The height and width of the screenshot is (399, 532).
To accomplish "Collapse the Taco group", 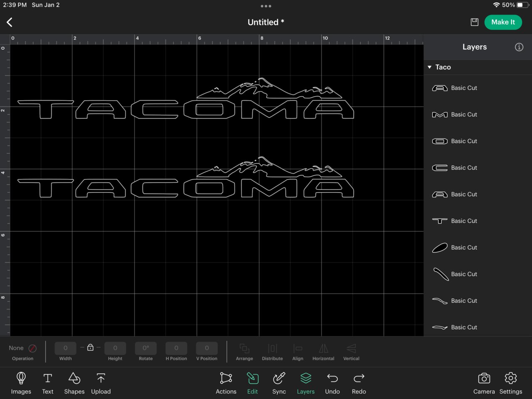I will 430,67.
